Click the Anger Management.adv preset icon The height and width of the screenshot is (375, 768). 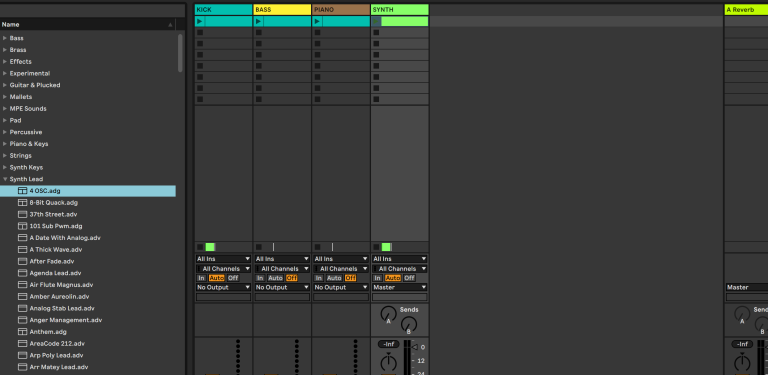(22, 320)
